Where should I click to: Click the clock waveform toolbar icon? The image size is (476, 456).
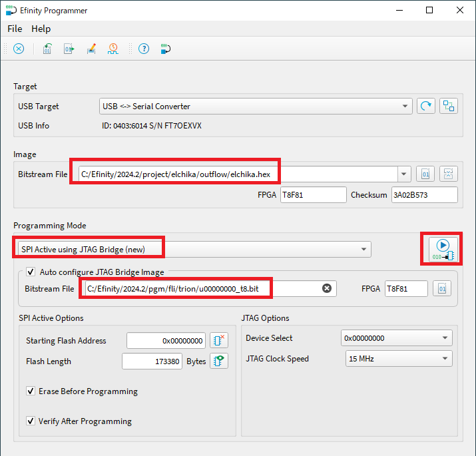click(x=113, y=49)
